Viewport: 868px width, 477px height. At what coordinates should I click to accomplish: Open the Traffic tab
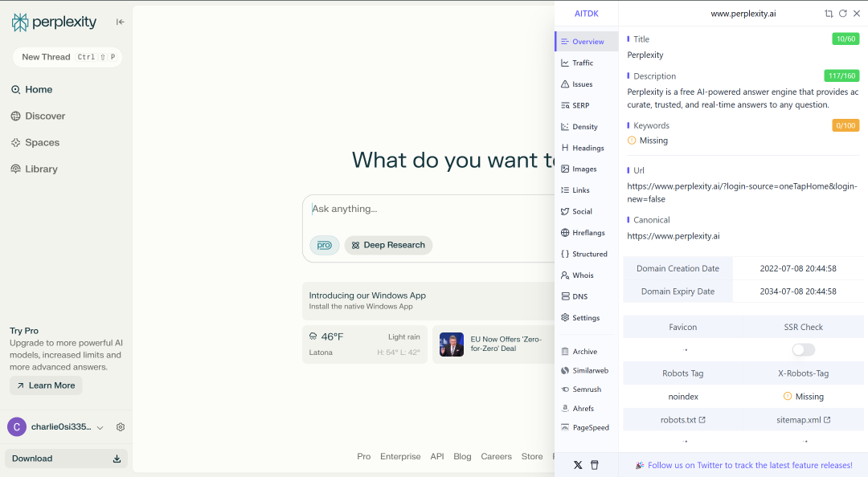586,63
